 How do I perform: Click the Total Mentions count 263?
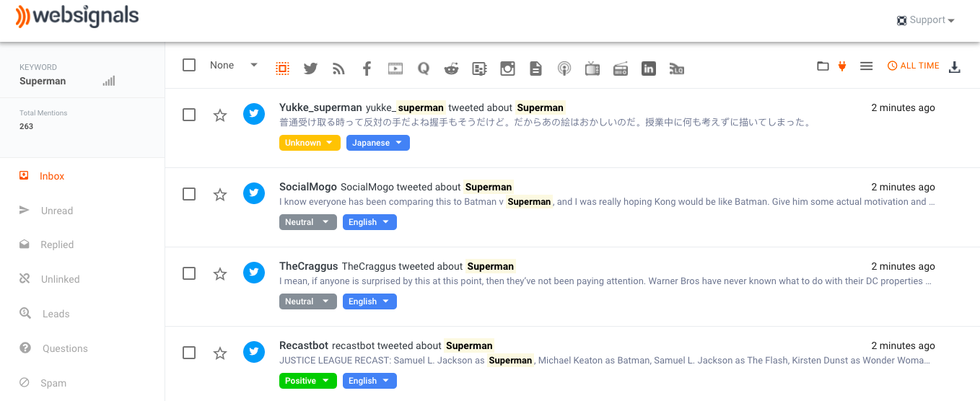[x=26, y=126]
